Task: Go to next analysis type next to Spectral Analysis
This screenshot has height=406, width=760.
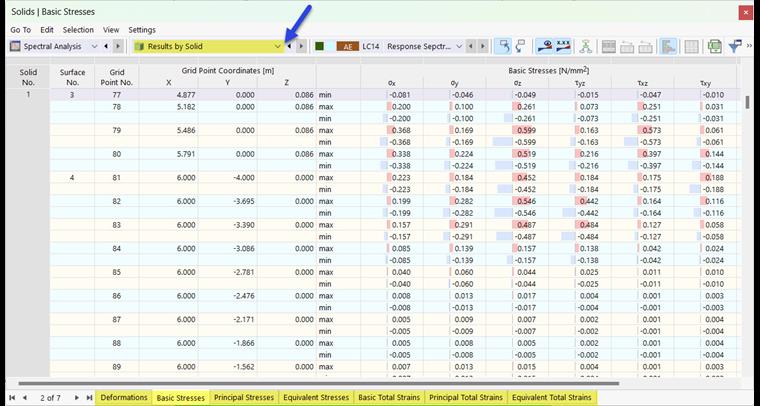Action: [118, 47]
